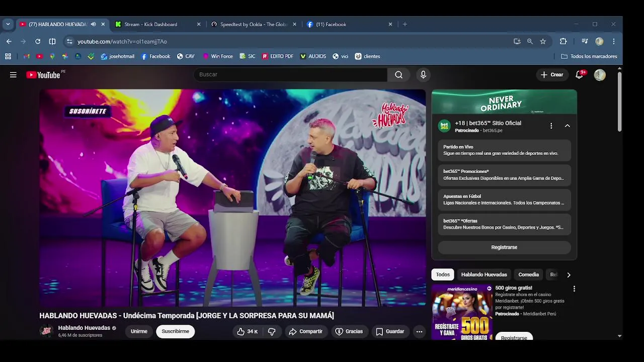
Task: Install the page as an app
Action: (517, 41)
